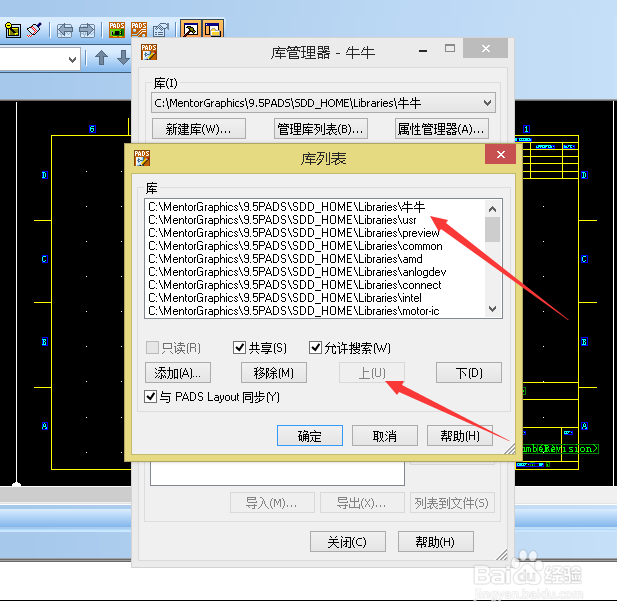Select the Libraries\amd list entry
This screenshot has height=616, width=617.
315,259
